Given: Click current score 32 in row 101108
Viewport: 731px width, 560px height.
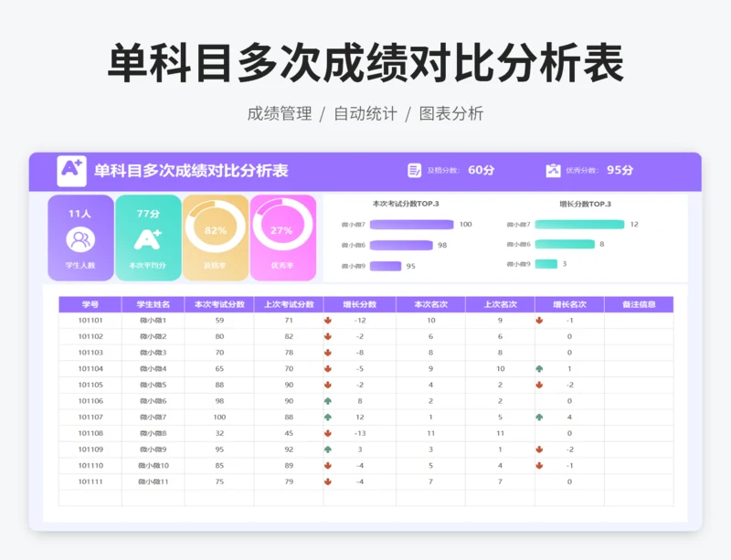Looking at the screenshot, I should 219,433.
